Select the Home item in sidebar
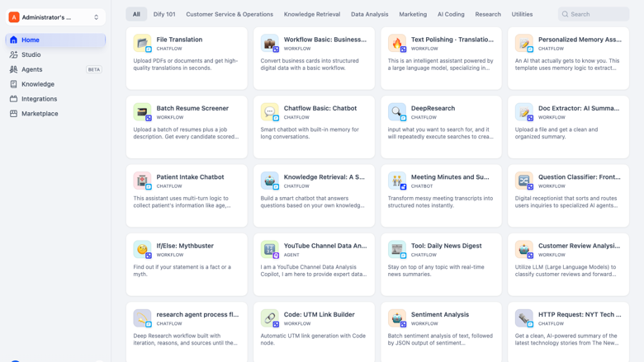The width and height of the screenshot is (644, 362). coord(55,40)
